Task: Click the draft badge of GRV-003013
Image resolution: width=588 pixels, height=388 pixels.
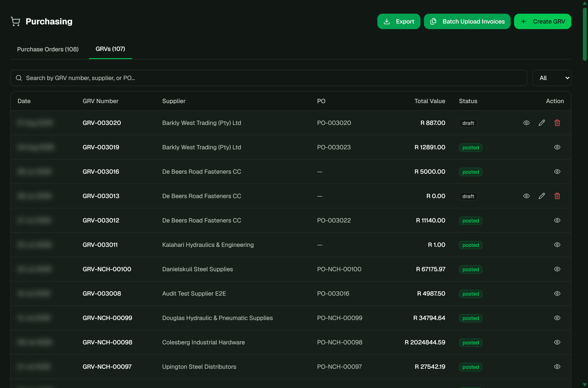Action: click(x=468, y=196)
